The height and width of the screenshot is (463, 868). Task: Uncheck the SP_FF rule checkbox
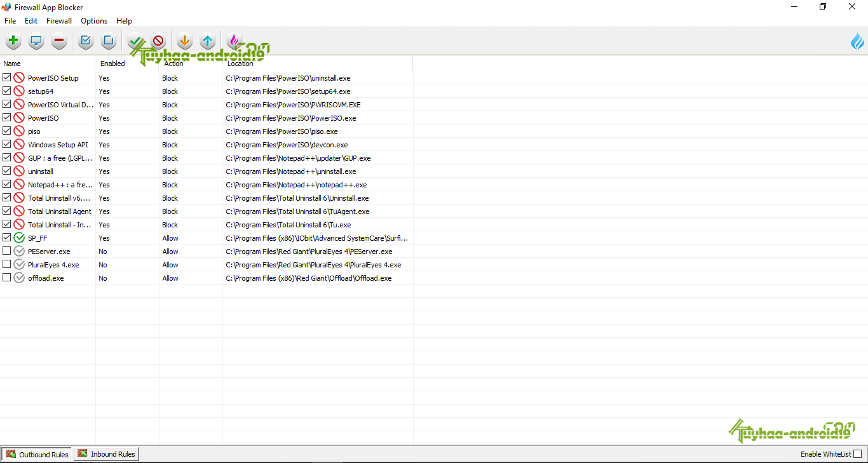6,238
